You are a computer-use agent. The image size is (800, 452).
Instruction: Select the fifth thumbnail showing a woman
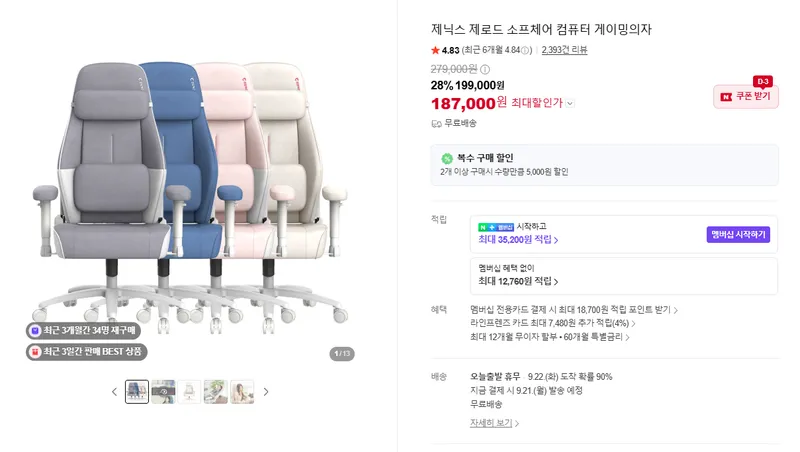[x=242, y=392]
